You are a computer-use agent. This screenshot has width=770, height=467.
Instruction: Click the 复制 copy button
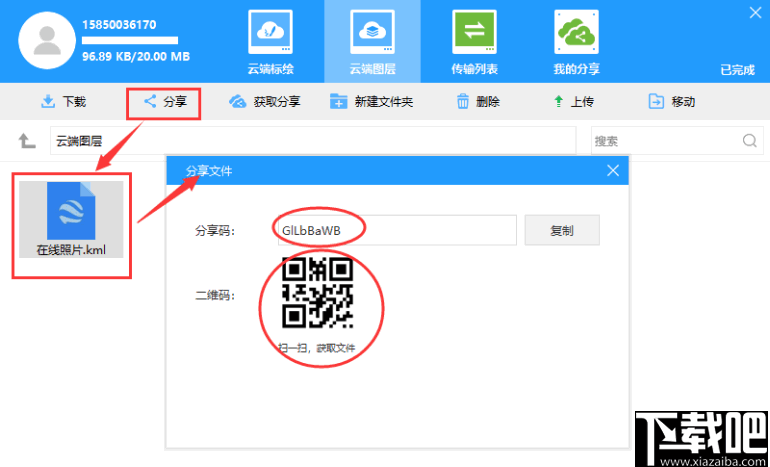[x=562, y=230]
